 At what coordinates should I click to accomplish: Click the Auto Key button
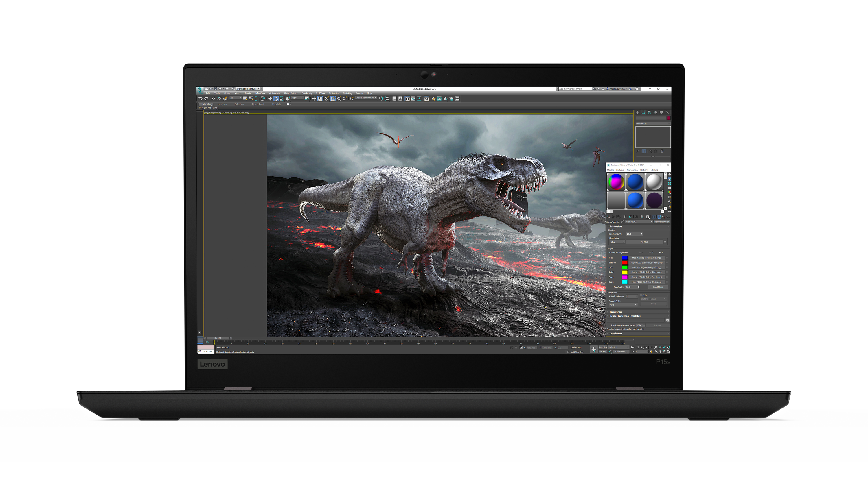tap(603, 347)
